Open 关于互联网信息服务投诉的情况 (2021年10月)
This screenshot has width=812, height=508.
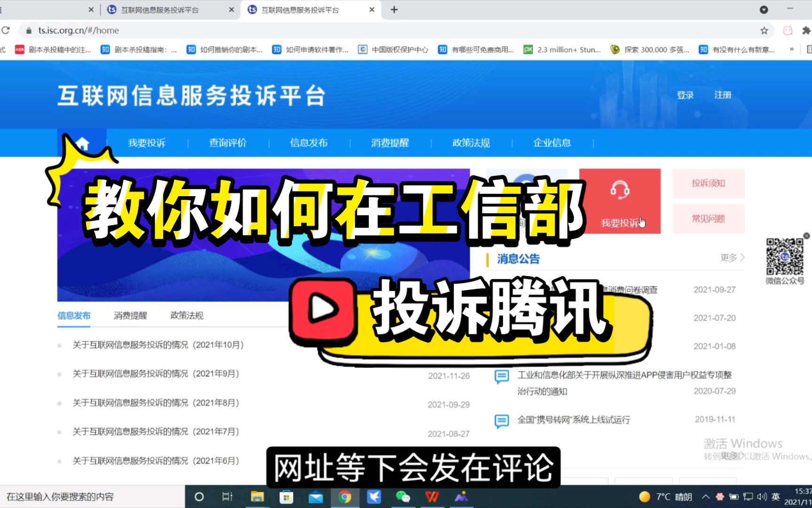coord(158,345)
